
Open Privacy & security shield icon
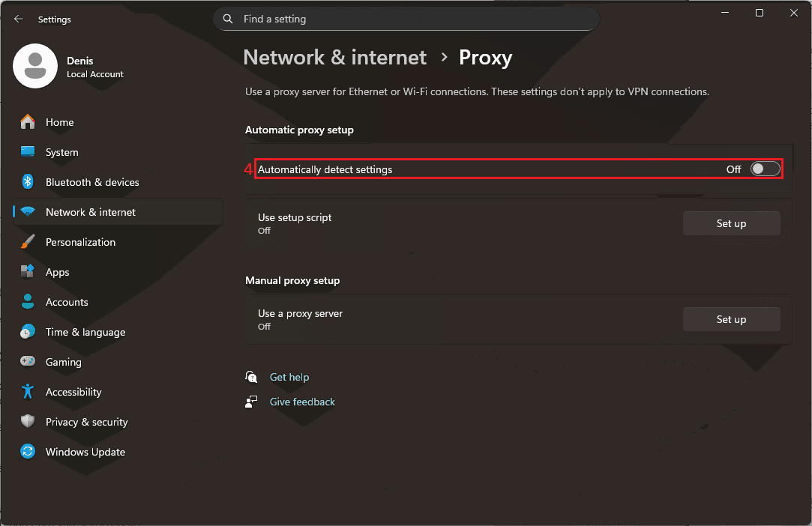point(28,422)
